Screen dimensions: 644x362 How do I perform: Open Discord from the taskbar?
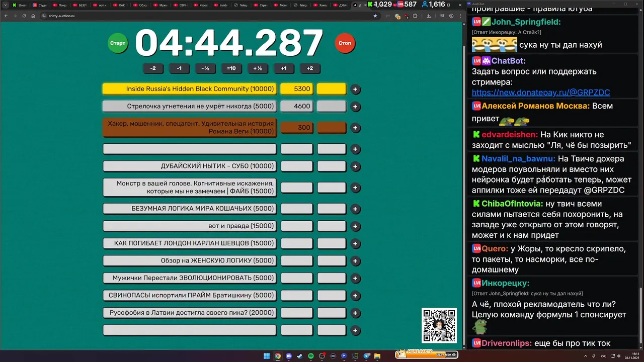289,356
